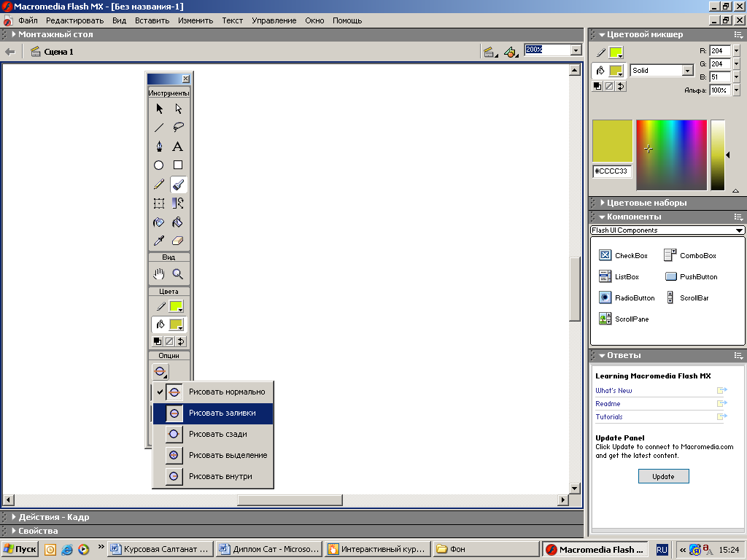747x560 pixels.
Task: Select the Rectangle tool
Action: (x=178, y=166)
